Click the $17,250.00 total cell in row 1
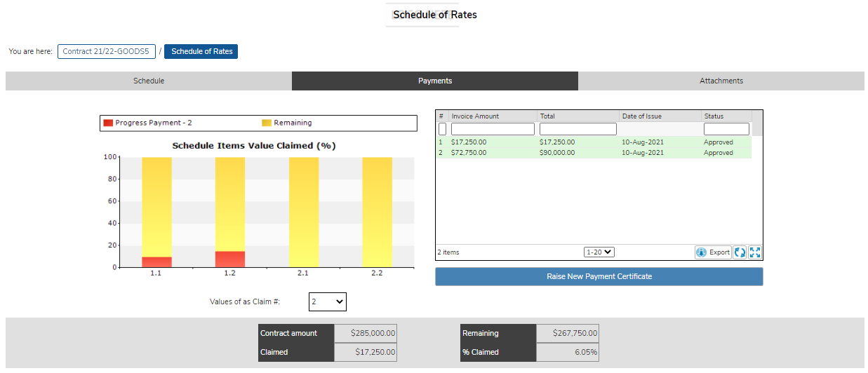The image size is (868, 373). [557, 142]
